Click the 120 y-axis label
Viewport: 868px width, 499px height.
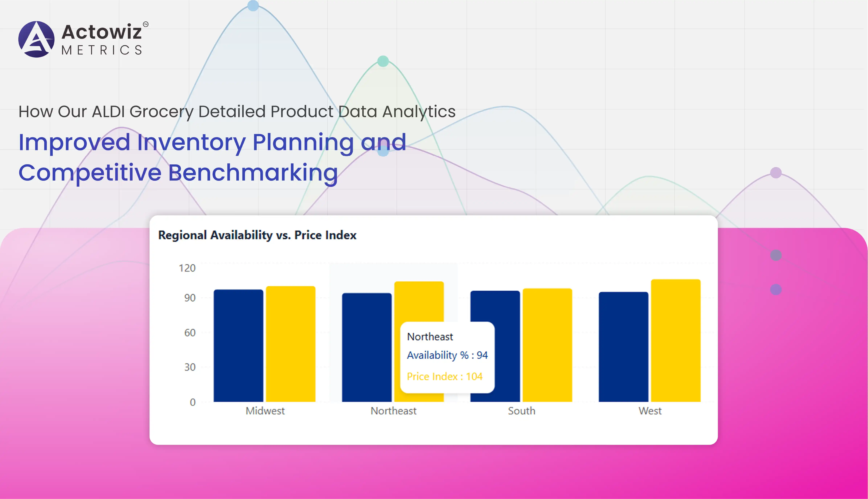click(187, 268)
